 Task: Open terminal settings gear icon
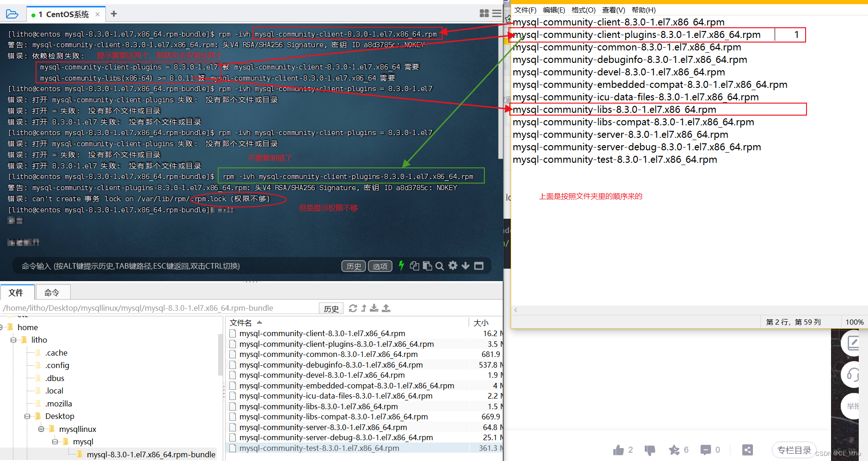[453, 265]
